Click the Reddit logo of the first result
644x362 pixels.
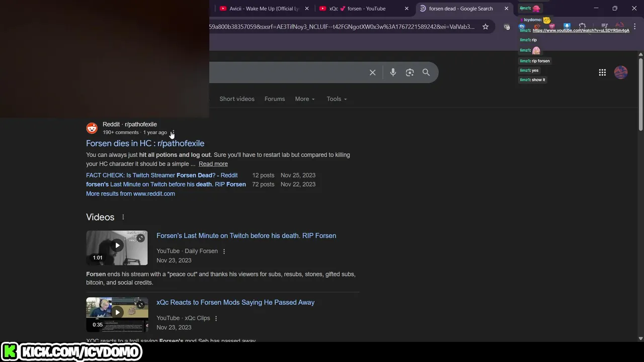92,128
